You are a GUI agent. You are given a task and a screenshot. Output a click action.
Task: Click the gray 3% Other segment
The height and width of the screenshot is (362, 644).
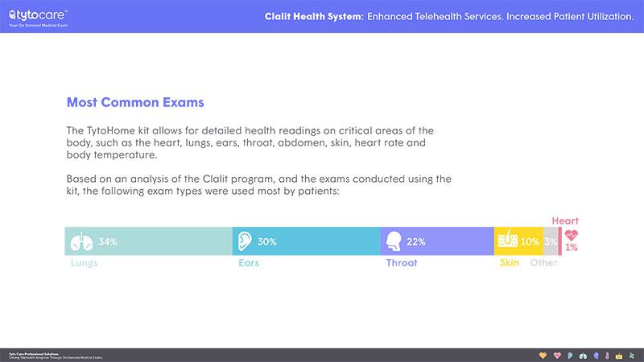551,241
